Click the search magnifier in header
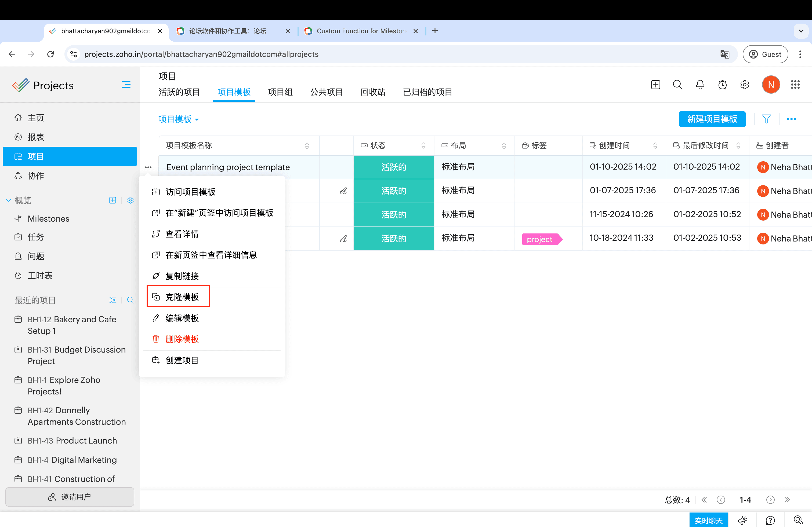This screenshot has height=527, width=812. click(x=677, y=85)
